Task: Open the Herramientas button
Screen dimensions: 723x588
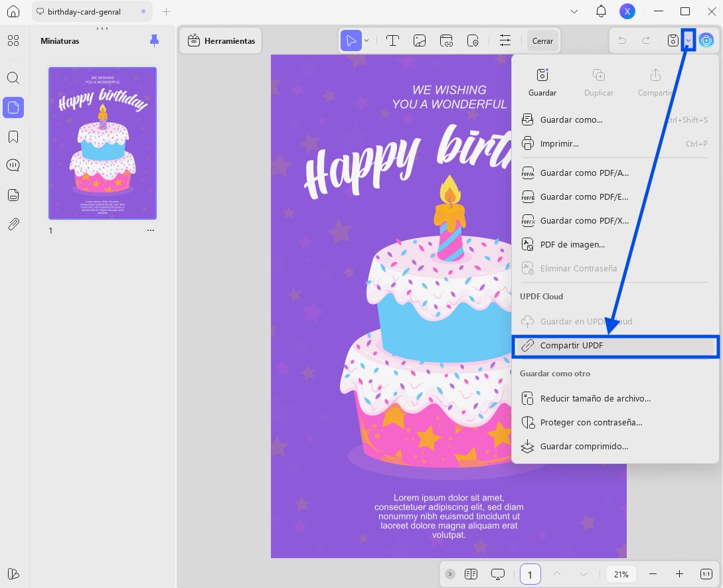Action: (221, 41)
